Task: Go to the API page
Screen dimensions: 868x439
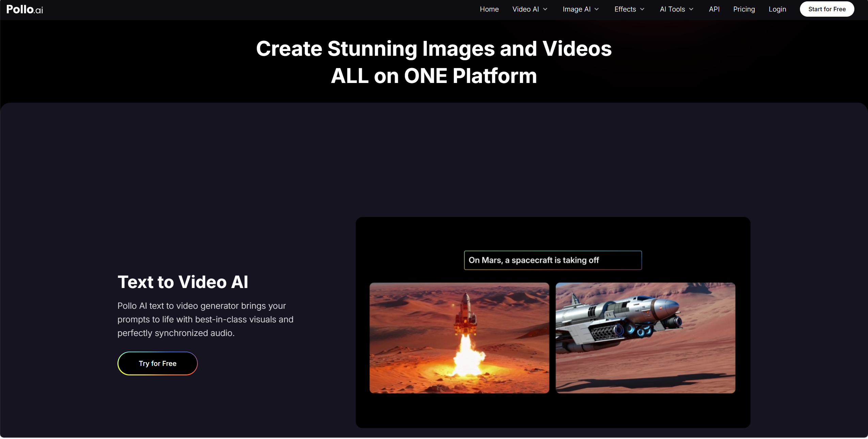Action: pos(714,9)
